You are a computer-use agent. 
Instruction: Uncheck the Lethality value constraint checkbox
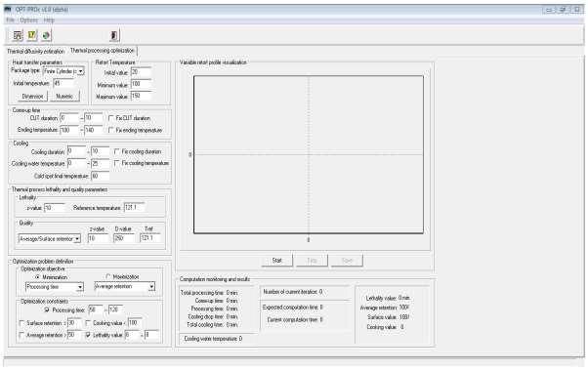point(88,335)
